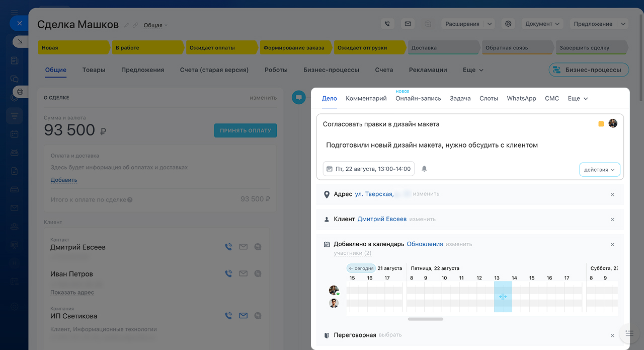644x350 pixels.
Task: Switch to Комментарий tab in activity editor
Action: (x=366, y=99)
